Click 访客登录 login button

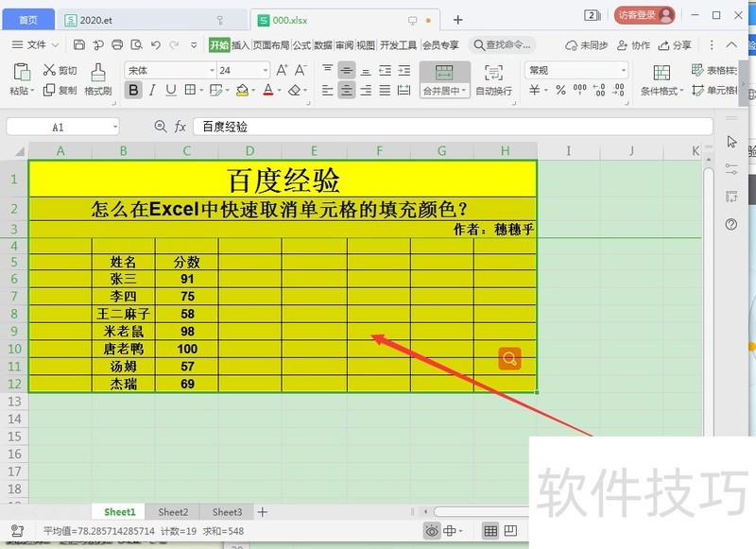coord(644,15)
